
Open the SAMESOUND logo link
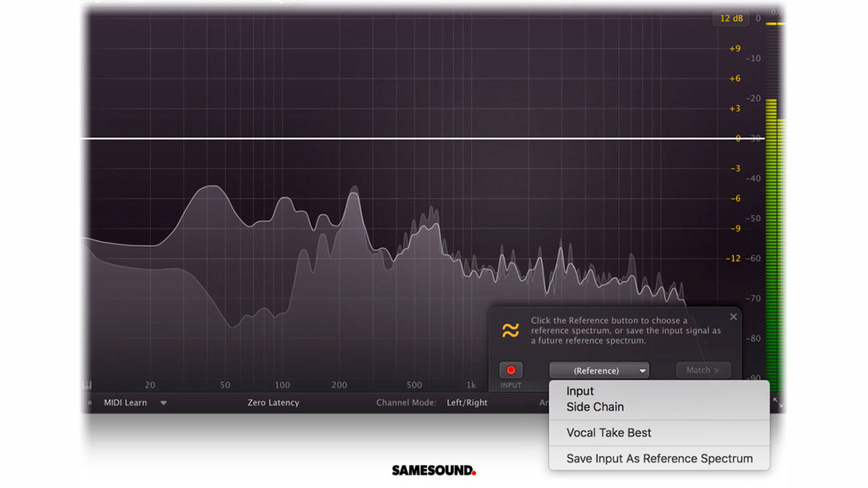434,470
